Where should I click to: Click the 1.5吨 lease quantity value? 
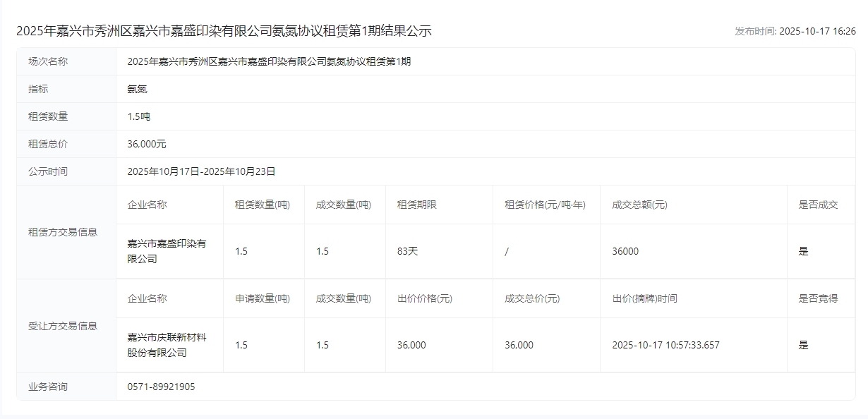[x=138, y=116]
